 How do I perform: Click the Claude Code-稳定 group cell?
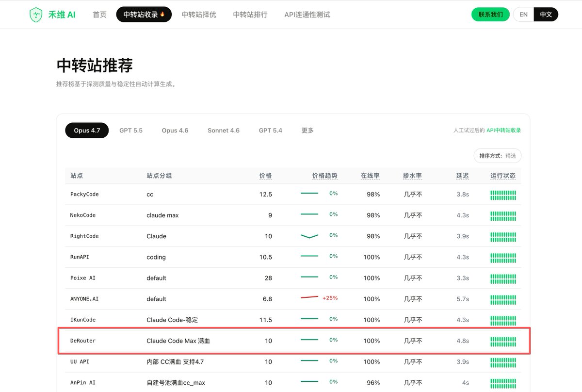point(172,320)
